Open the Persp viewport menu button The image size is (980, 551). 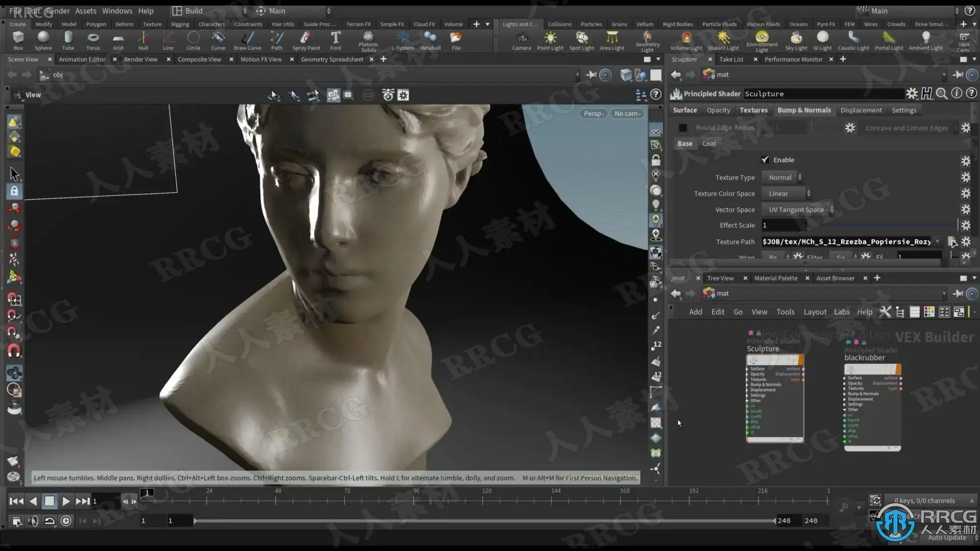point(593,114)
